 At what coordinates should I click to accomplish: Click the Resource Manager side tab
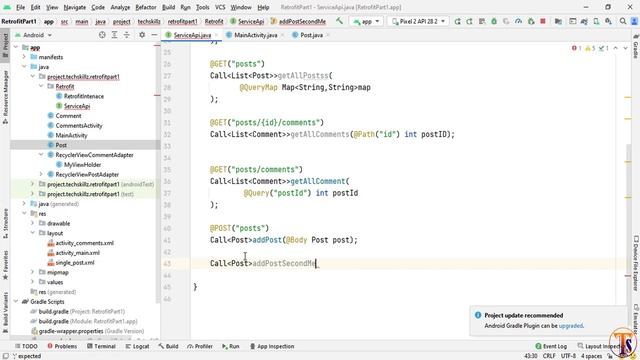tap(5, 97)
